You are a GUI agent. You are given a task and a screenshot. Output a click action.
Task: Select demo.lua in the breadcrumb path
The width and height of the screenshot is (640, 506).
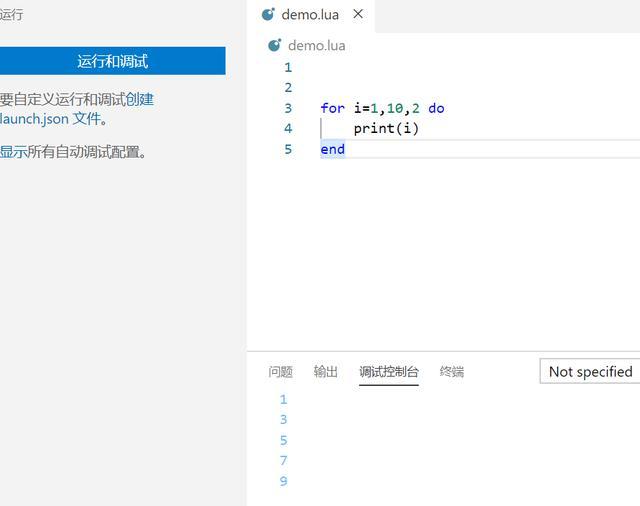[x=316, y=46]
